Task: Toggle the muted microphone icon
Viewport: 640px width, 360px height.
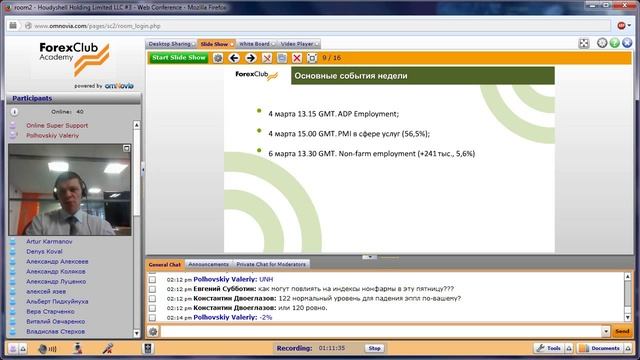Action: click(x=108, y=348)
